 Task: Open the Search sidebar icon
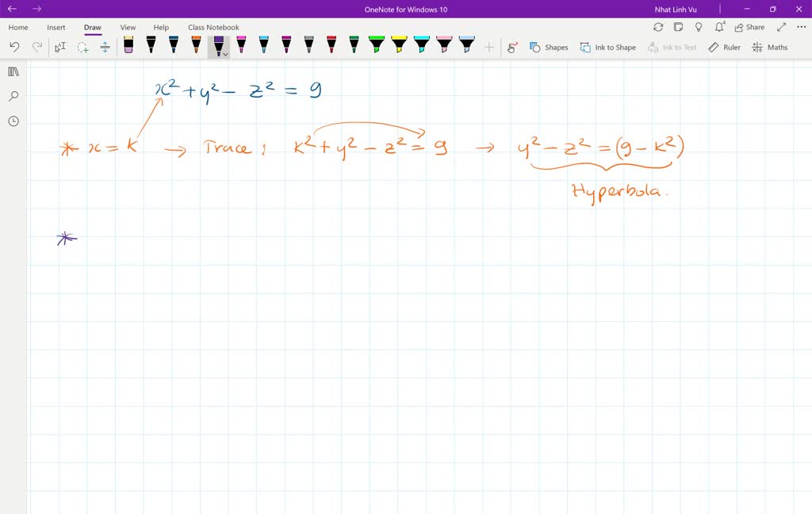coord(13,96)
